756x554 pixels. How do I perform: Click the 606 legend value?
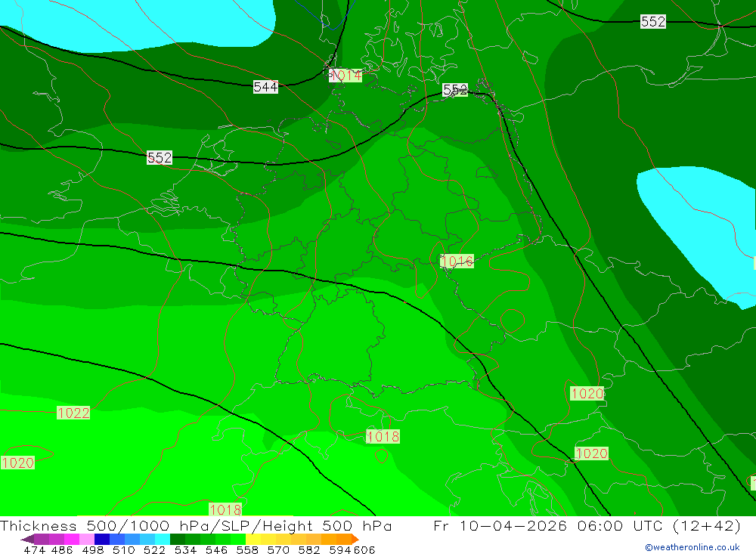[364, 549]
